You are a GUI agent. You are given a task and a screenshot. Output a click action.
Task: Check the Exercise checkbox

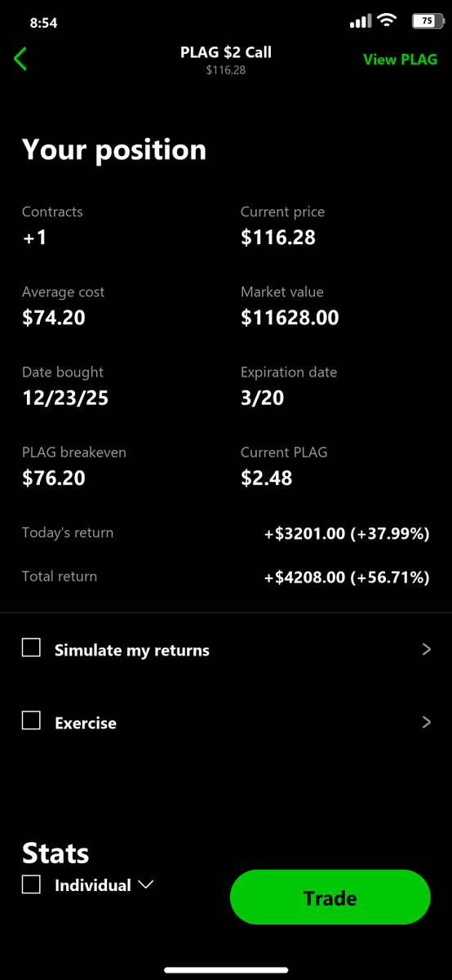click(31, 720)
